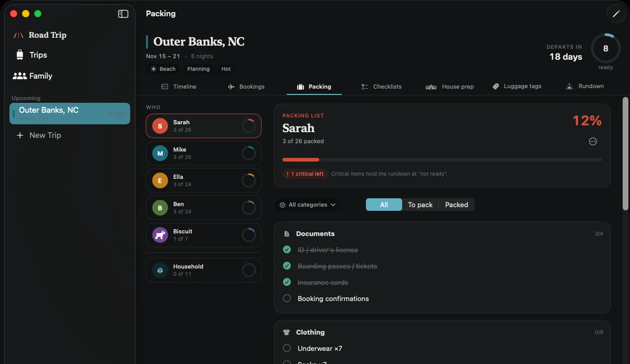Uncheck Boarding passes / tickets item
The height and width of the screenshot is (364, 630).
[287, 266]
